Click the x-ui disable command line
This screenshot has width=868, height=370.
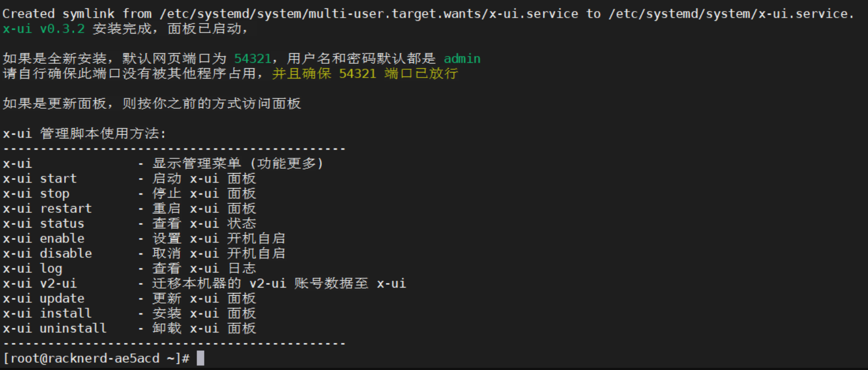pyautogui.click(x=47, y=253)
